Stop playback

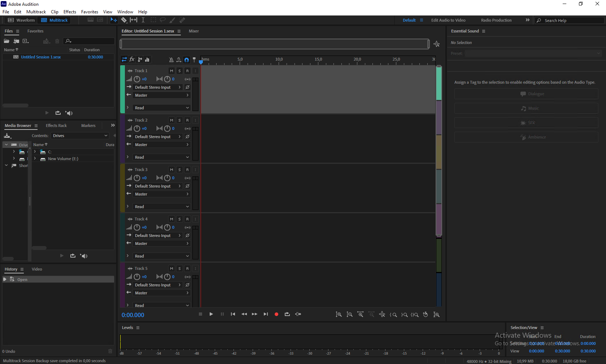tap(200, 314)
